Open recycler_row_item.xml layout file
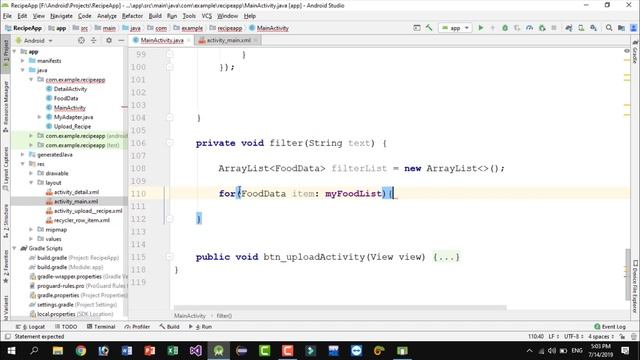Viewport: 640px width, 360px height. (82, 220)
